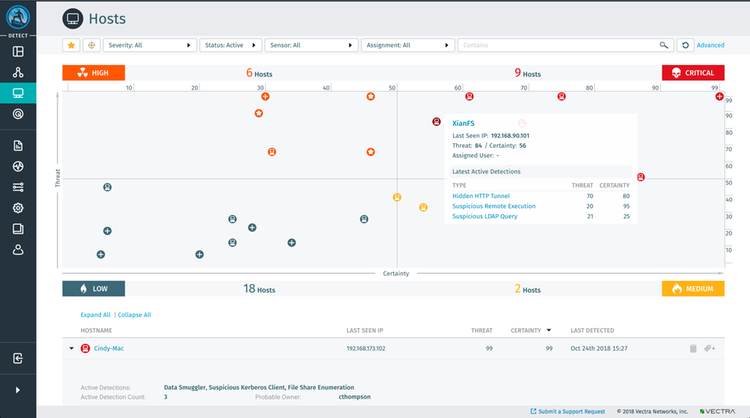Click the Contains search input field

[x=560, y=45]
